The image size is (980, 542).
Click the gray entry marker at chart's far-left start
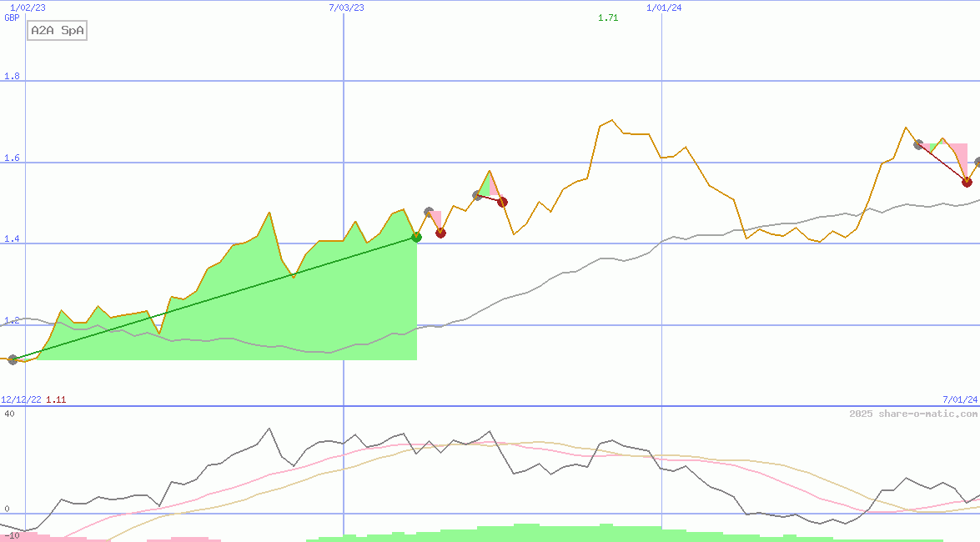coord(13,359)
